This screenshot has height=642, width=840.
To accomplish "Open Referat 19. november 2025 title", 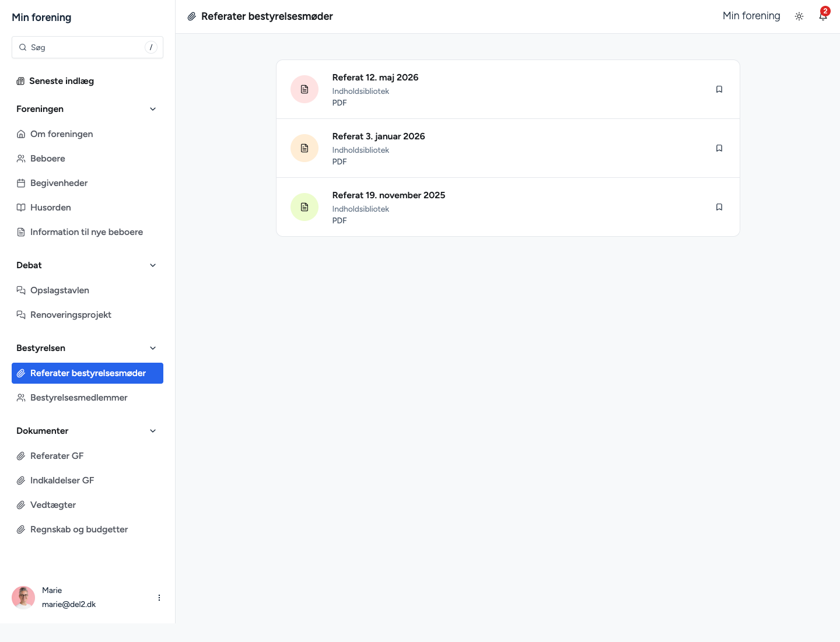I will [388, 195].
